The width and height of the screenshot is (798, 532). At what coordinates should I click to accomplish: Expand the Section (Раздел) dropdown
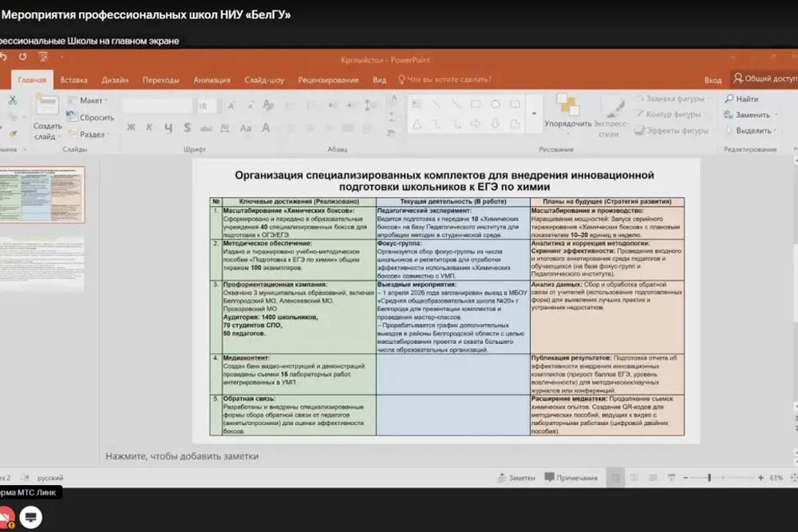(90, 135)
